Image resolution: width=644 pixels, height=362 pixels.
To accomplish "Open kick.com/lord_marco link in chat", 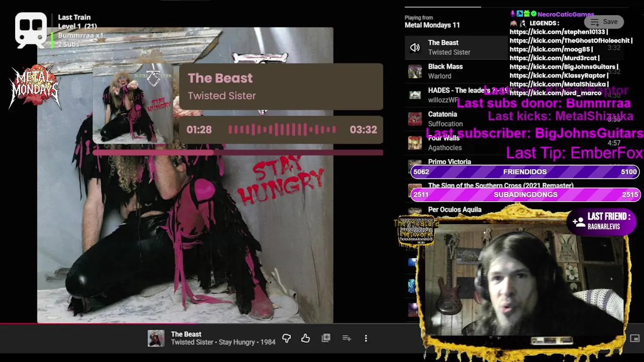I will click(555, 93).
